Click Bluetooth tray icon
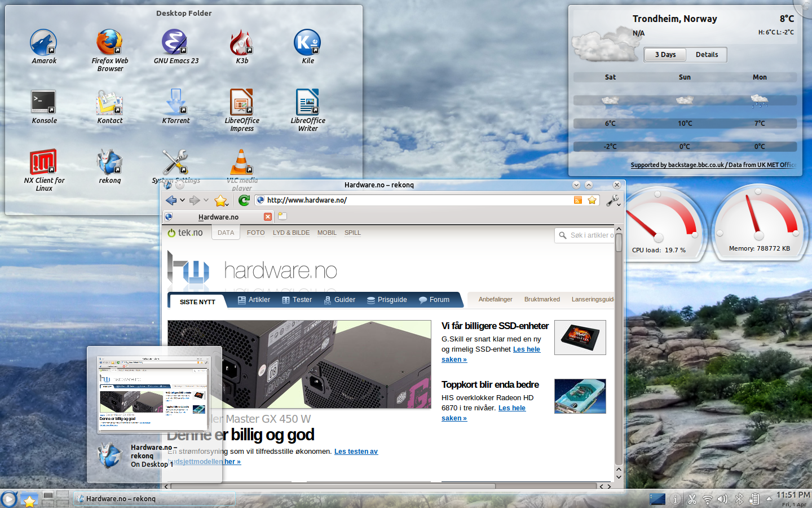Screen dimensions: 812x508 (x=739, y=500)
